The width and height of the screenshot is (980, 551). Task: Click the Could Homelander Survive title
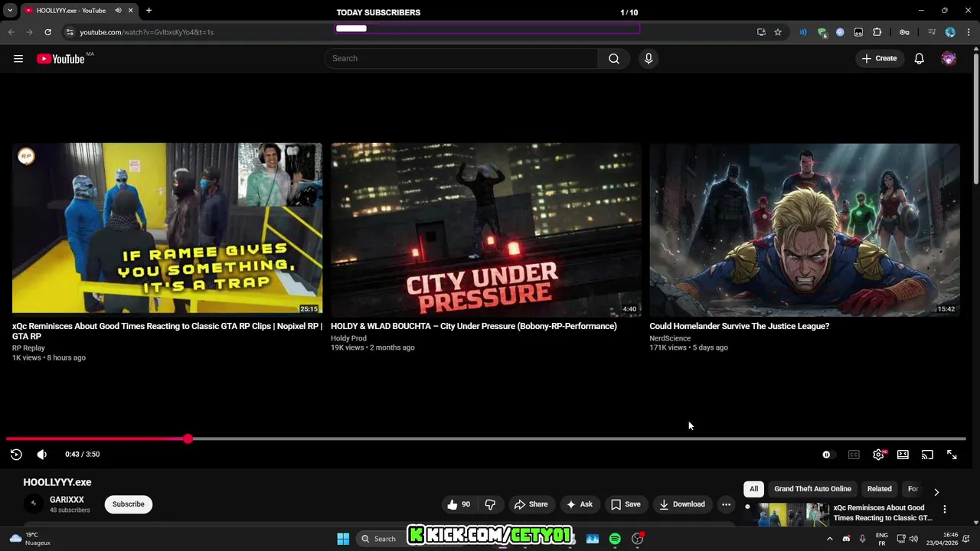coord(740,326)
